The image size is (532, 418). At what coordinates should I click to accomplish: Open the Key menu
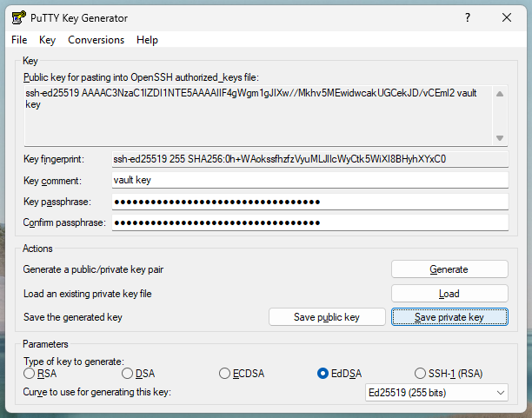(47, 40)
